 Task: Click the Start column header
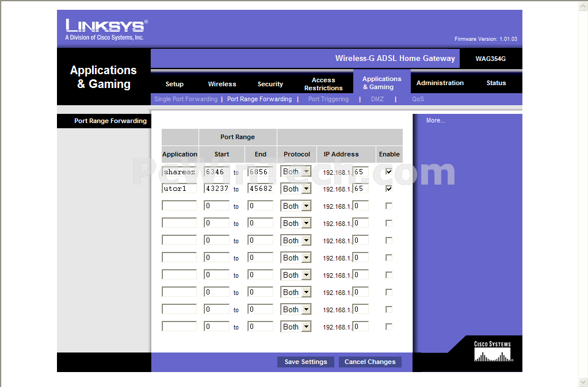click(x=222, y=154)
